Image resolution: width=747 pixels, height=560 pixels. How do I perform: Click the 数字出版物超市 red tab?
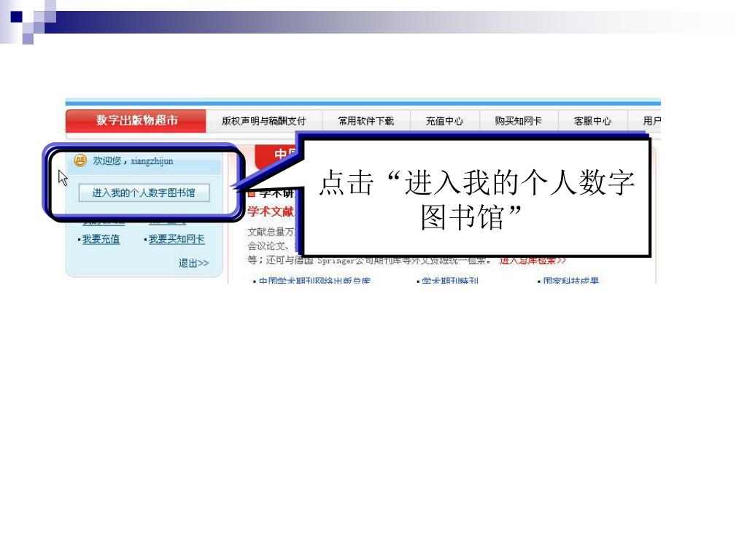pyautogui.click(x=136, y=120)
